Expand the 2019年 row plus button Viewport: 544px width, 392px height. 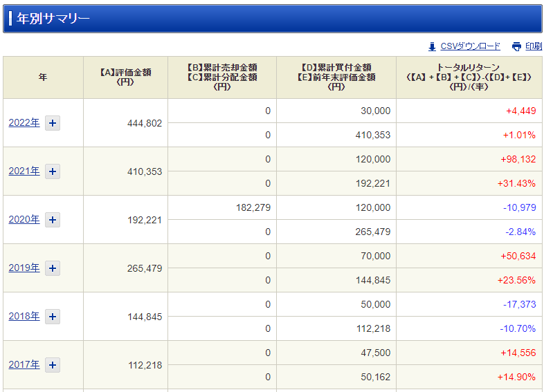[x=53, y=268]
